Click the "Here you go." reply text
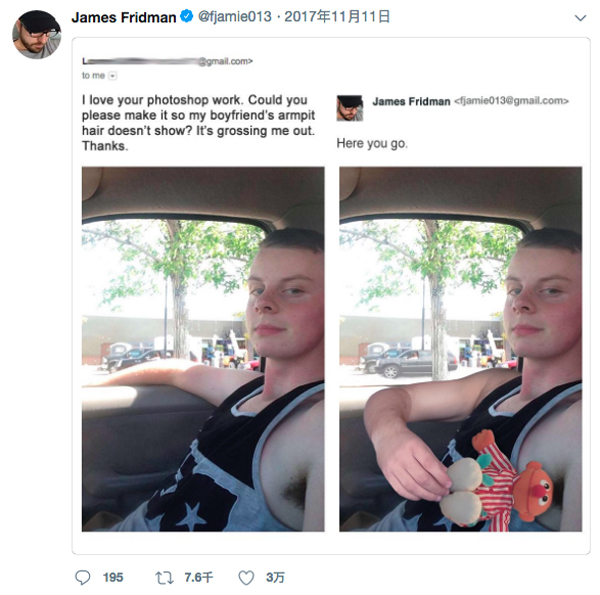Viewport: 600px width, 595px height. click(x=372, y=144)
